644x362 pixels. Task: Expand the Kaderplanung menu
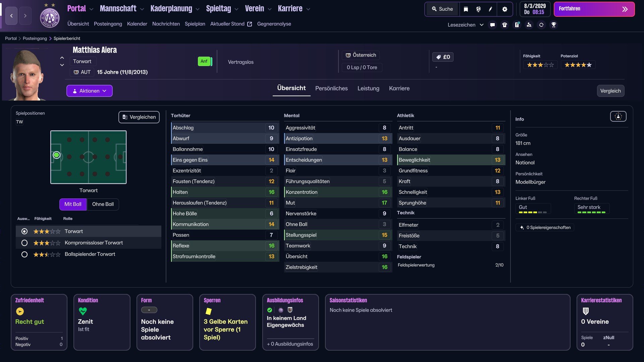[x=174, y=9]
